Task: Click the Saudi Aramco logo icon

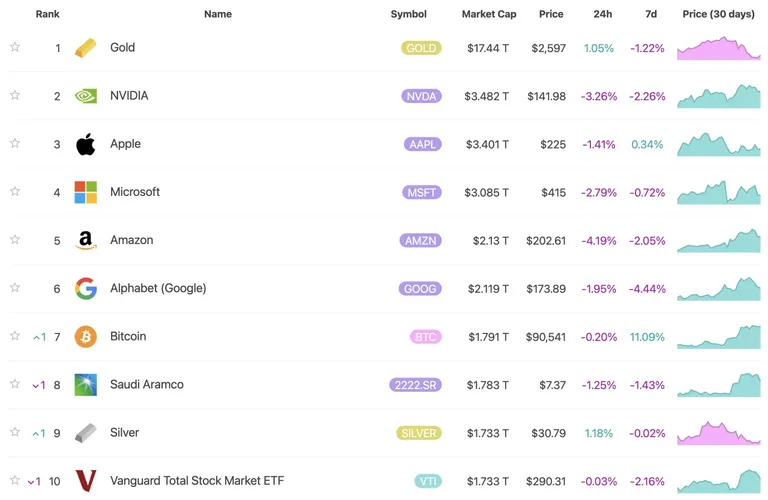Action: click(85, 384)
